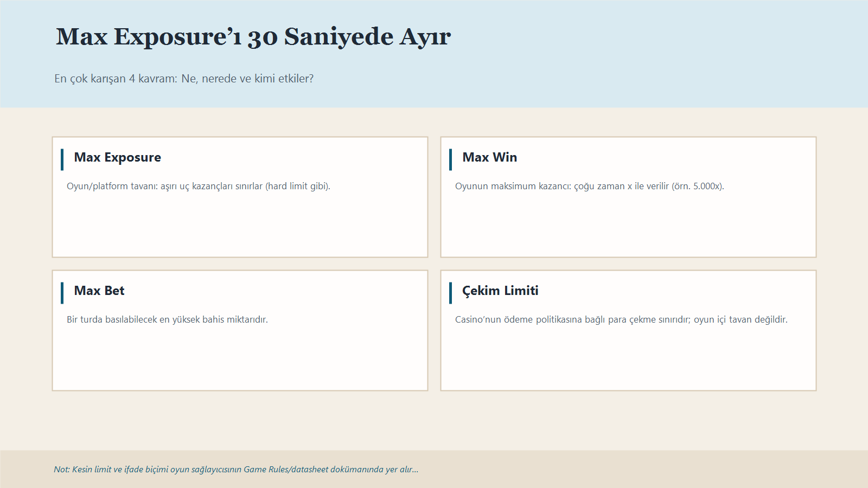Select the subtitle about 4 kavram
The image size is (868, 488).
pyautogui.click(x=183, y=79)
